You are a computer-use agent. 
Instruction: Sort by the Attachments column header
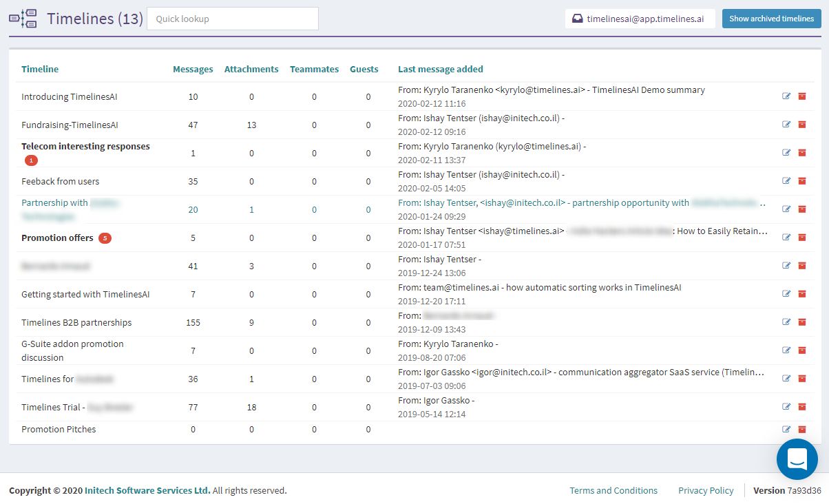click(x=251, y=69)
